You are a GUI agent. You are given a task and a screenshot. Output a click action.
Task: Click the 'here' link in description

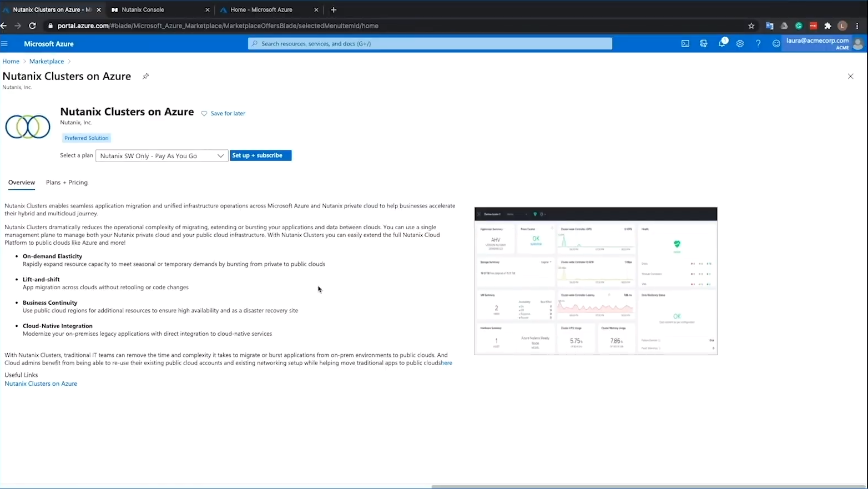(446, 363)
